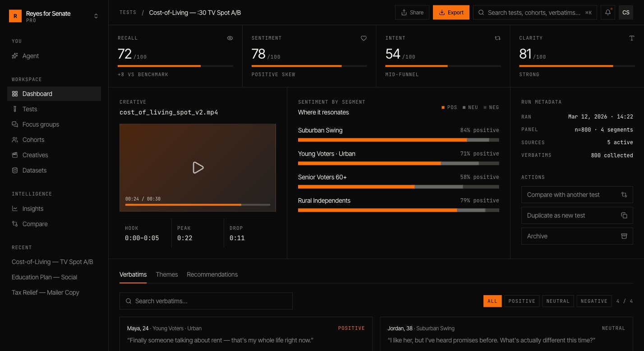Filter verbatims by POSITIVE
Image resolution: width=644 pixels, height=351 pixels.
[x=522, y=301]
